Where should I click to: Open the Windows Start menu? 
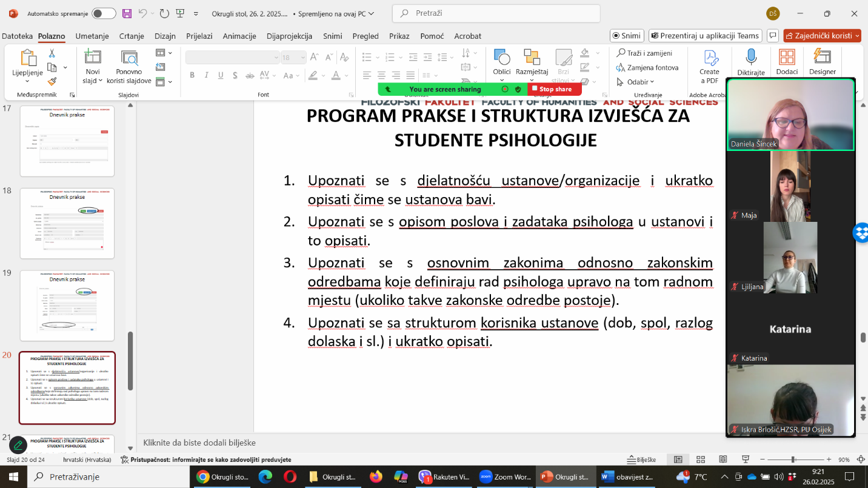13,477
